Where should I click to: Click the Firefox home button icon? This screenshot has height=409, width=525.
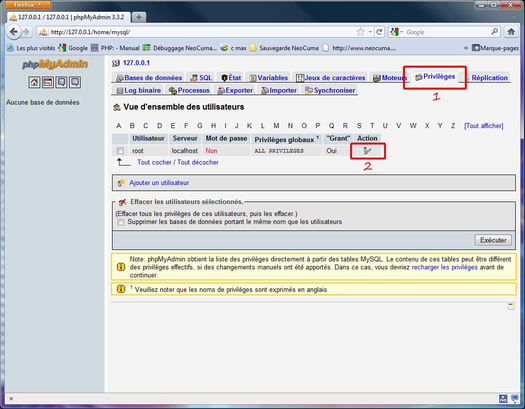point(511,32)
